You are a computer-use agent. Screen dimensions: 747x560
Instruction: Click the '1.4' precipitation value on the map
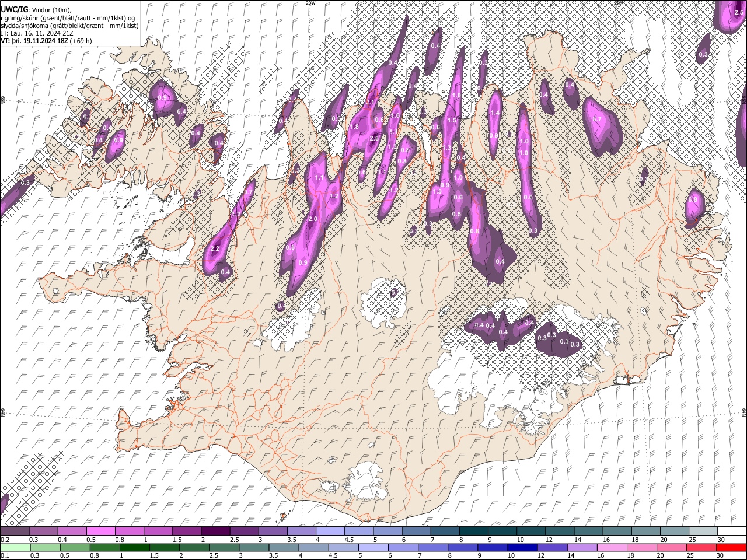[495, 113]
